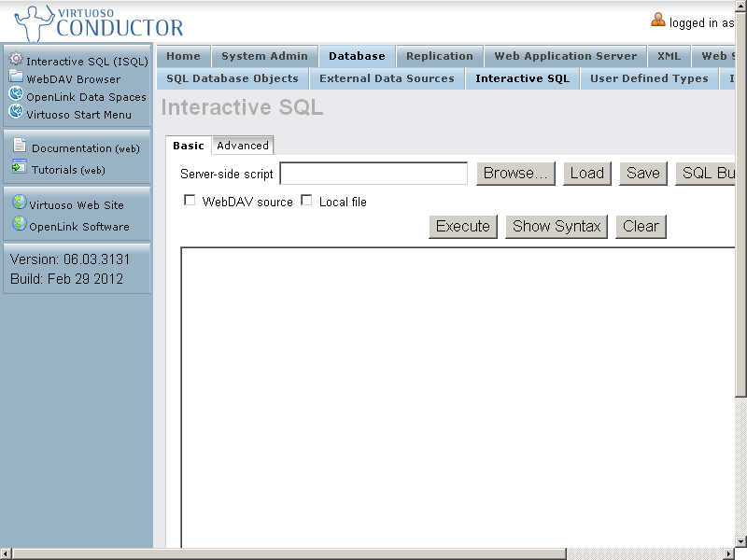Click the OpenLink Software globe icon
The image size is (747, 560).
(x=19, y=225)
